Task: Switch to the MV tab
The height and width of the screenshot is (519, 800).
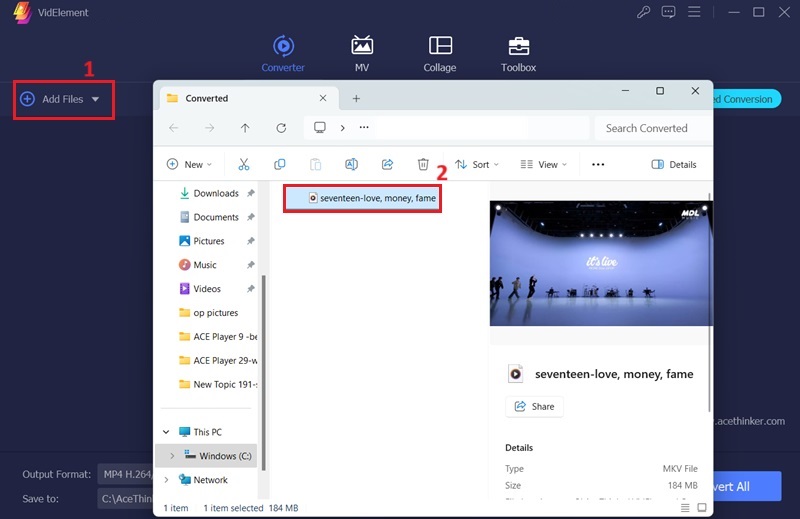Action: click(362, 54)
